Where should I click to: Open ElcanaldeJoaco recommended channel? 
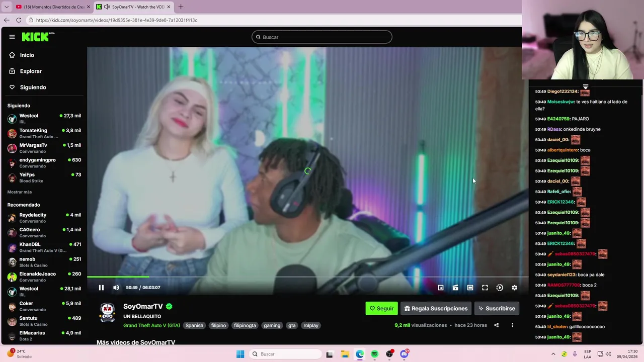[44, 277]
